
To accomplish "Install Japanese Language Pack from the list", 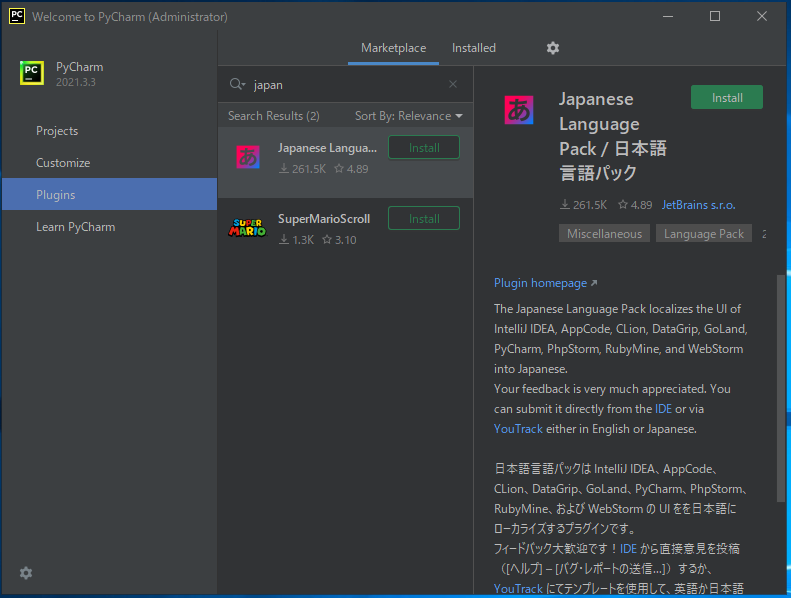I will tap(424, 147).
